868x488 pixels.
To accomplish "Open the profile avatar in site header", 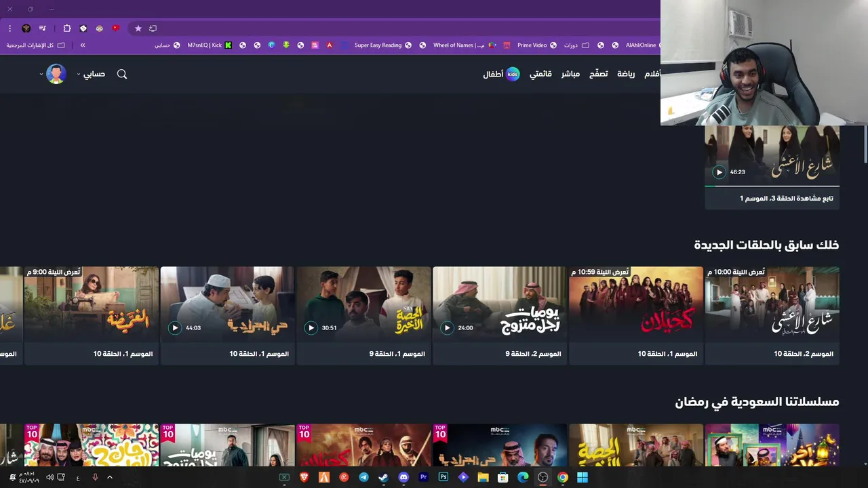I will [x=56, y=74].
